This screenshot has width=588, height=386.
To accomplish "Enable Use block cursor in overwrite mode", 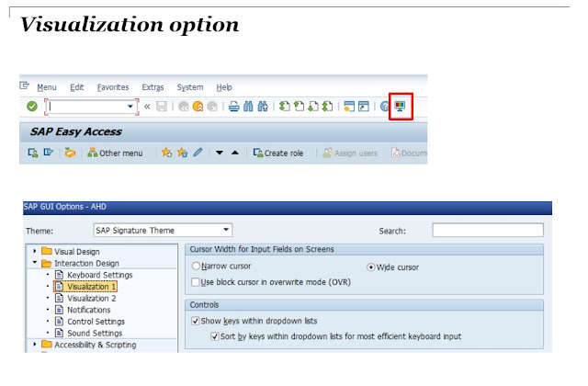I will tap(196, 282).
